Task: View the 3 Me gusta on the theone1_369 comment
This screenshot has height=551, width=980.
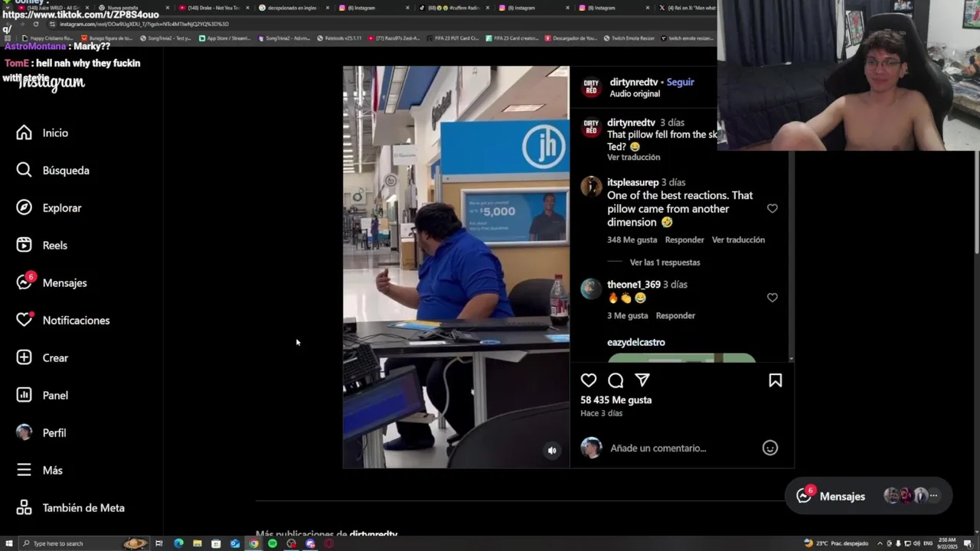Action: pos(627,316)
